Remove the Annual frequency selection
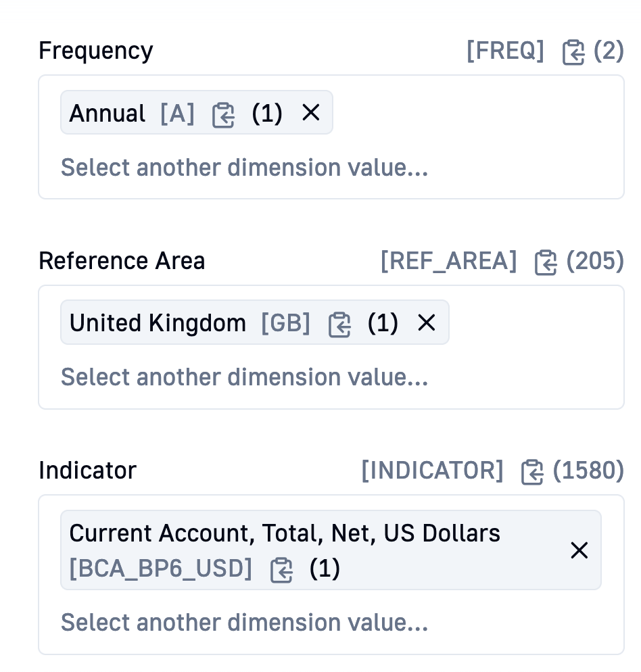 click(311, 113)
